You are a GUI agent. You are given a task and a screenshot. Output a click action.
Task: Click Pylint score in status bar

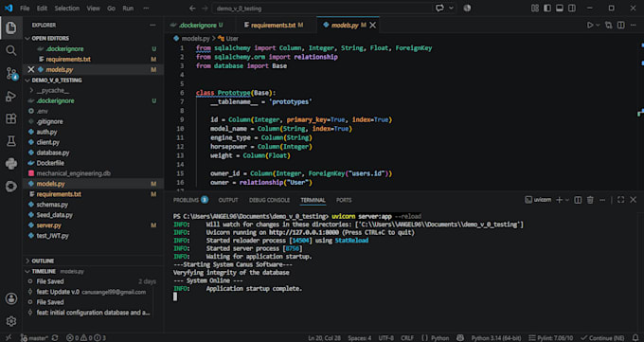coord(551,338)
